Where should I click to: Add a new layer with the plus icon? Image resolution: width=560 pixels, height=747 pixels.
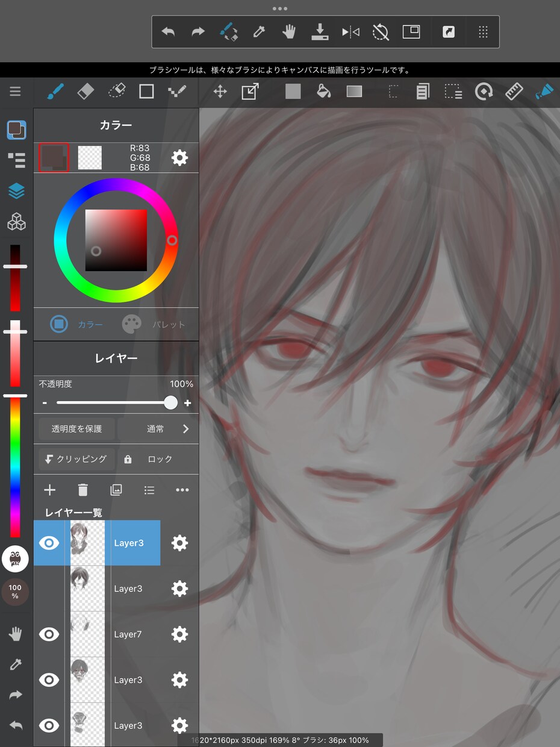[50, 490]
